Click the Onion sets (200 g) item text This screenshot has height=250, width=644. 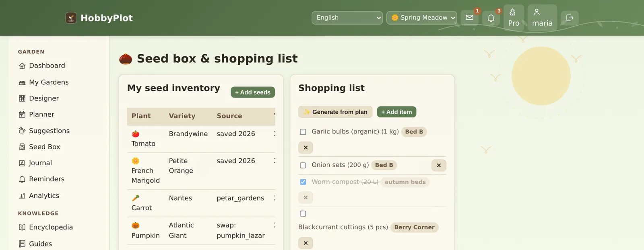point(340,165)
